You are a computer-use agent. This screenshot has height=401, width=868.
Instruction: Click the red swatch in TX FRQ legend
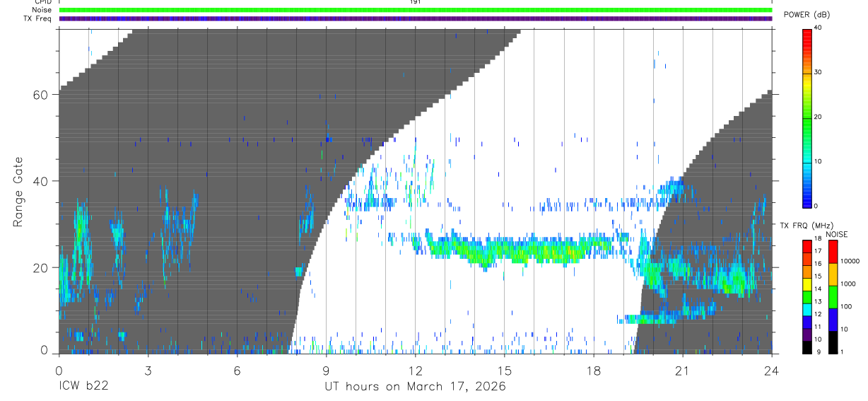pos(807,247)
